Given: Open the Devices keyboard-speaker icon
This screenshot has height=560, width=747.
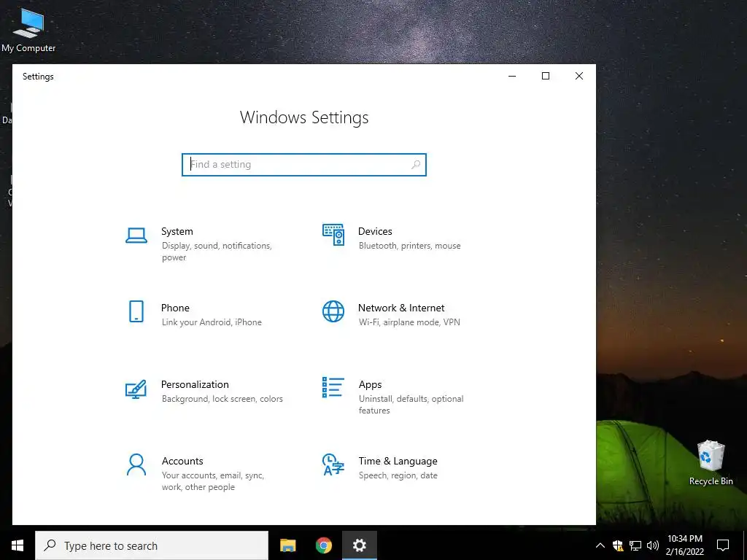Looking at the screenshot, I should pos(333,235).
